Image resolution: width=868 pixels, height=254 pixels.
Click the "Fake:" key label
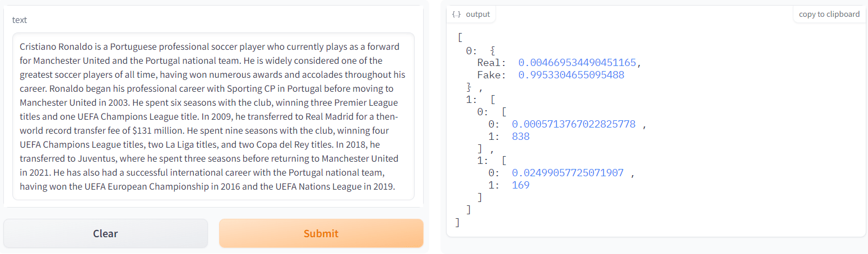coord(491,75)
